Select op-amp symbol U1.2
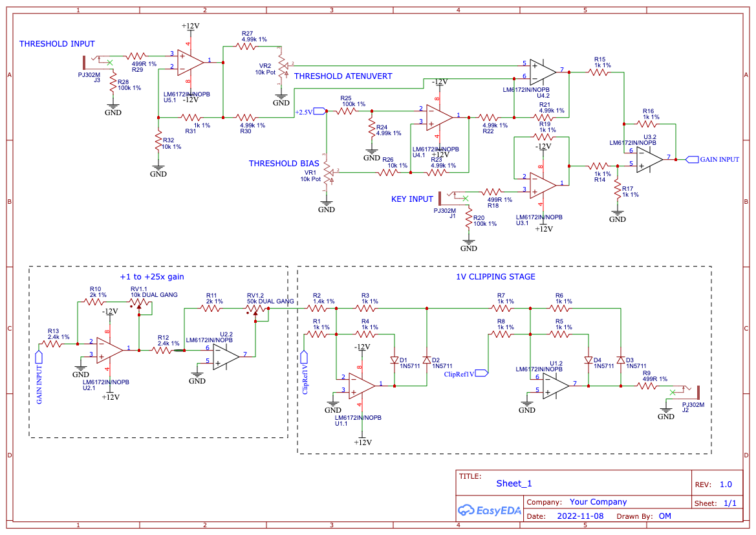This screenshot has height=535, width=756. 556,386
